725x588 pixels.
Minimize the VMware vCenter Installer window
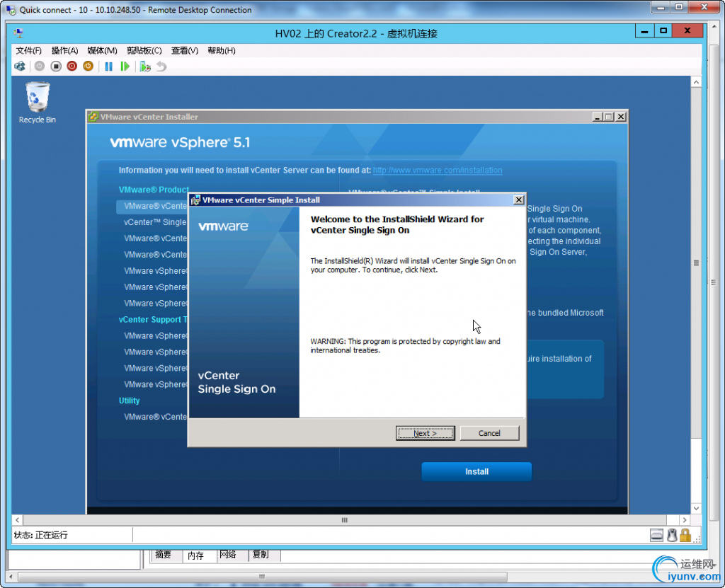click(x=598, y=117)
